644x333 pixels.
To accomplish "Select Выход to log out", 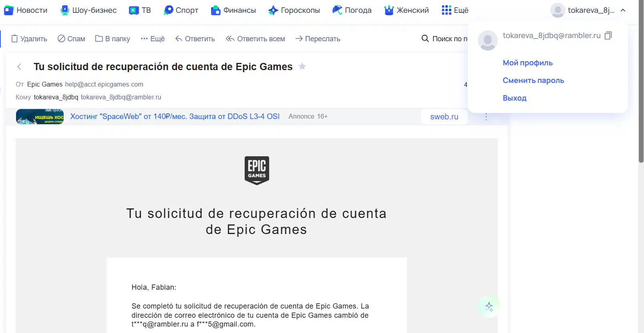I will (514, 98).
